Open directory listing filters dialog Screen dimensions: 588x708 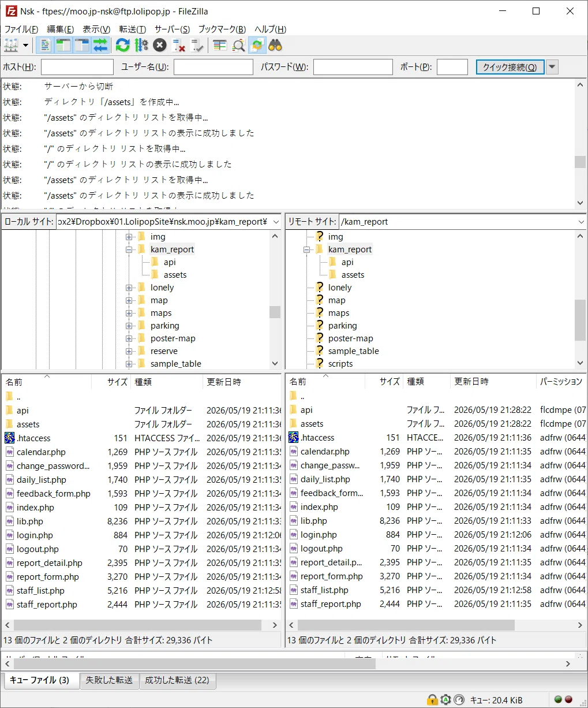point(219,46)
